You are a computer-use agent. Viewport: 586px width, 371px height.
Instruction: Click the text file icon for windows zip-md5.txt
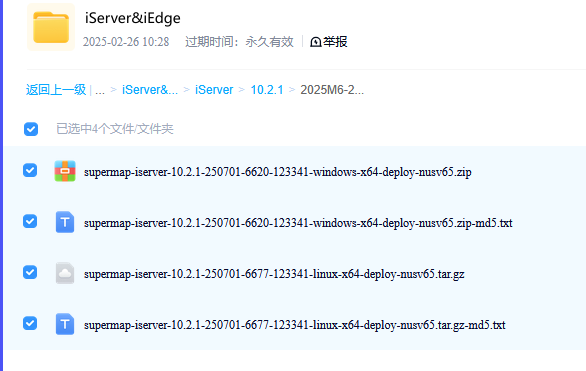pos(65,222)
